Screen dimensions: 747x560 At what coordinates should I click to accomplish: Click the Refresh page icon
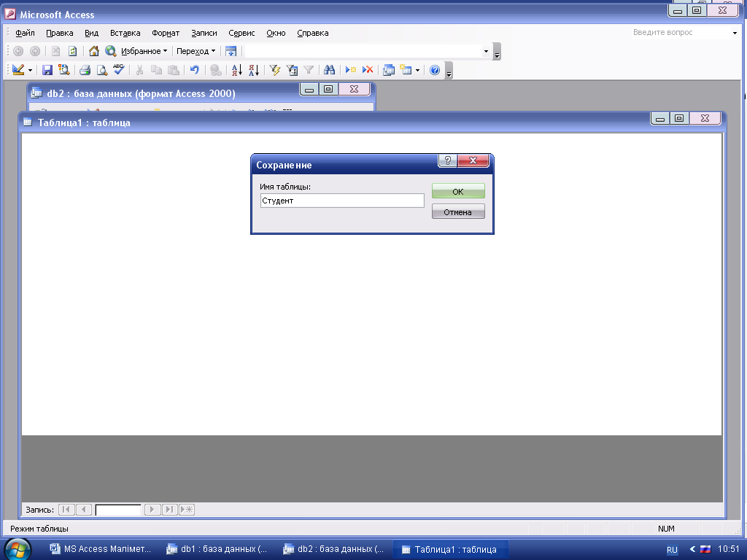point(72,51)
